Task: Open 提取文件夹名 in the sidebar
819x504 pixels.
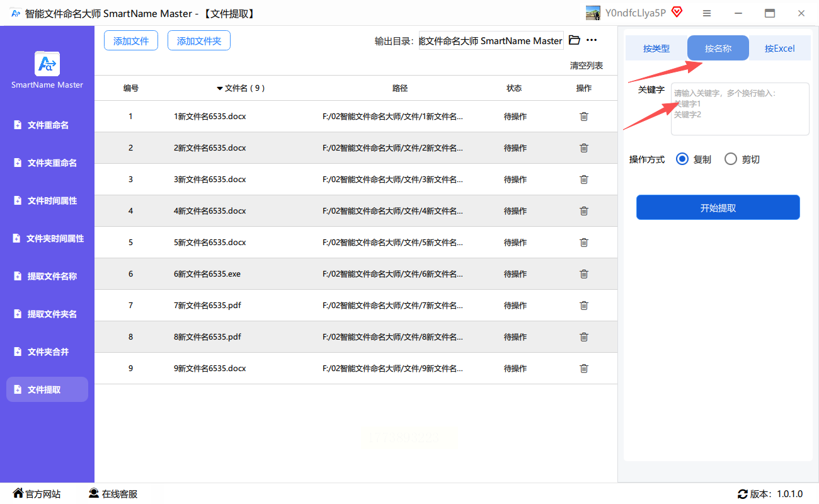Action: coord(47,314)
